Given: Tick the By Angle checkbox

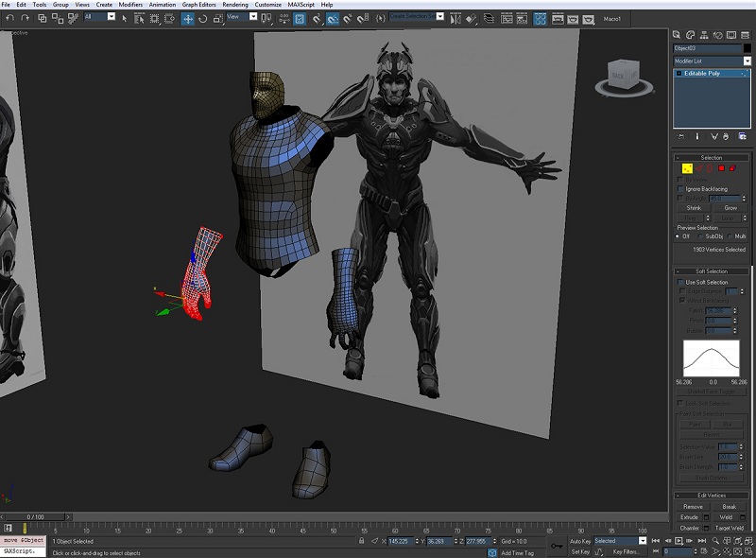Looking at the screenshot, I should pyautogui.click(x=680, y=199).
